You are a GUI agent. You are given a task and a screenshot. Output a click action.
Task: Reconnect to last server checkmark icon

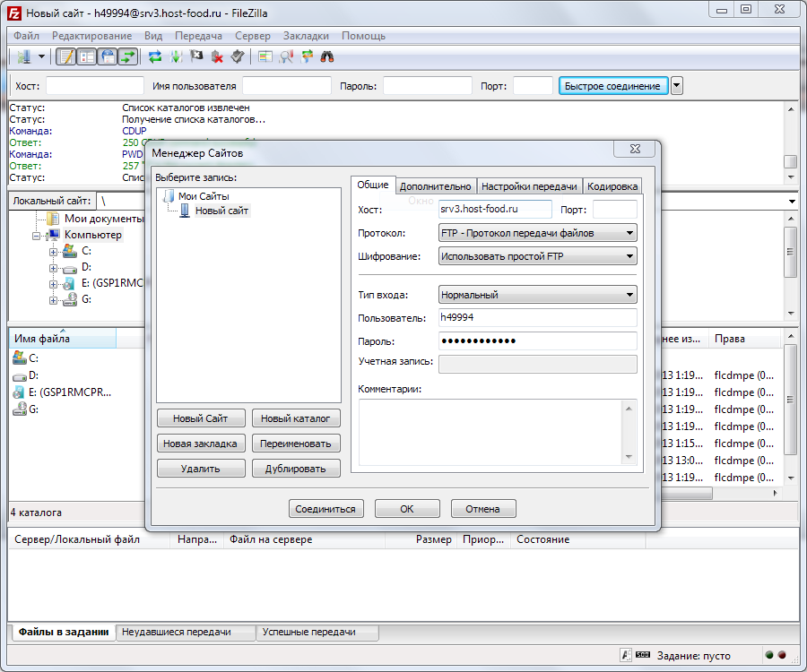(x=238, y=56)
